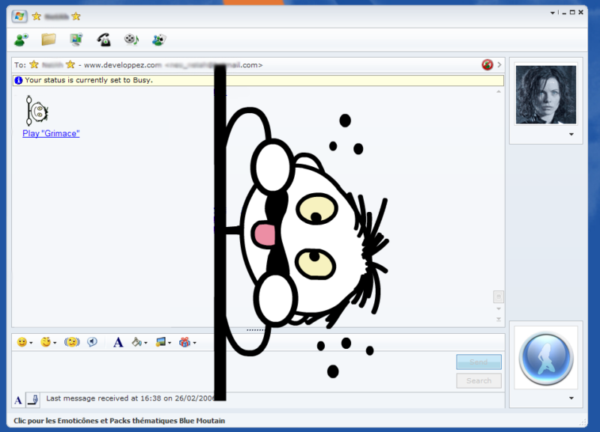This screenshot has height=432, width=600.
Task: Open the activities icon in toolbar
Action: 131,40
